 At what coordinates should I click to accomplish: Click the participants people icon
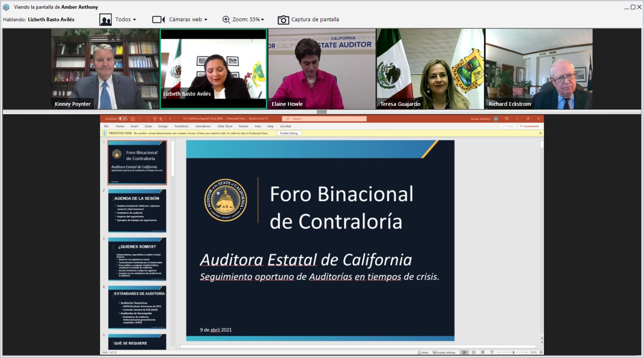[106, 20]
